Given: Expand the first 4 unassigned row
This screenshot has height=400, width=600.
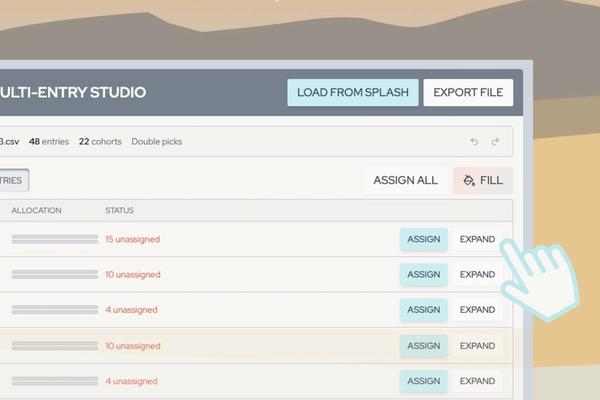Looking at the screenshot, I should 477,310.
